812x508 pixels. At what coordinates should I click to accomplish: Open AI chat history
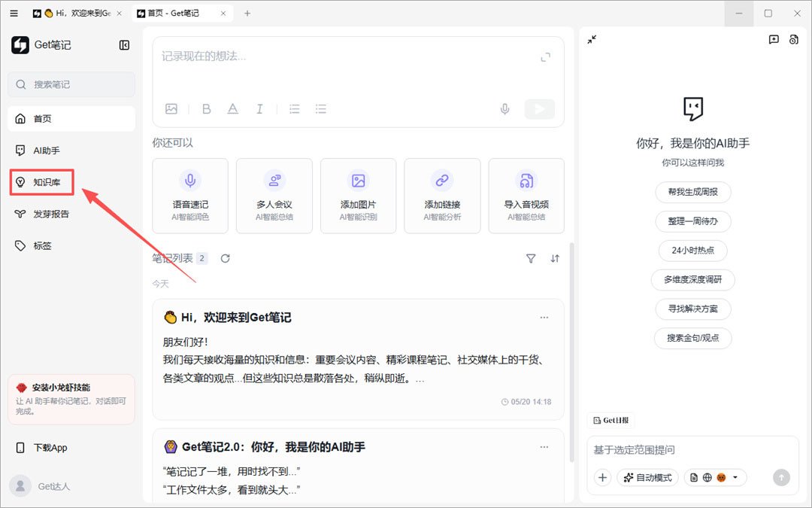pyautogui.click(x=793, y=39)
